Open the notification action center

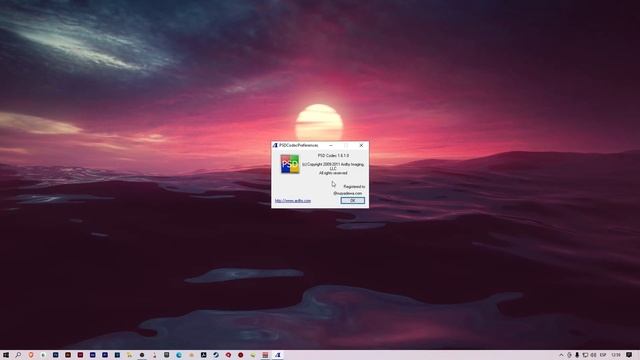pos(629,355)
